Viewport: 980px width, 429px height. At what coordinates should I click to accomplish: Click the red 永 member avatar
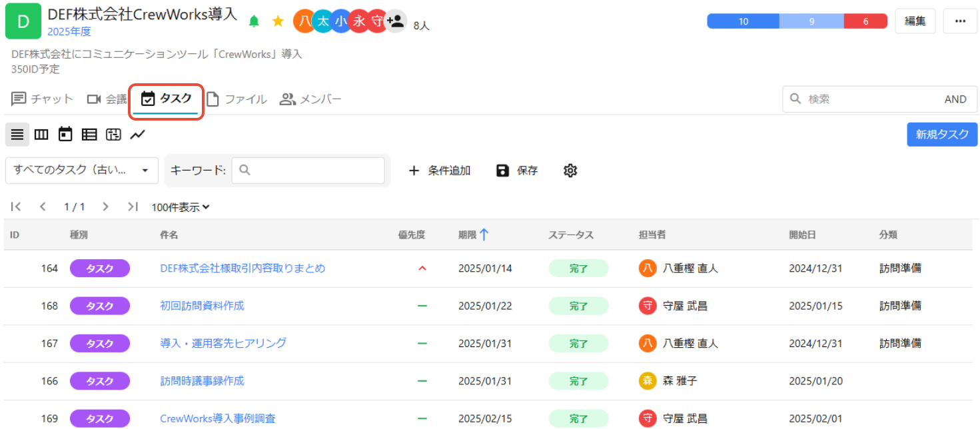[359, 21]
